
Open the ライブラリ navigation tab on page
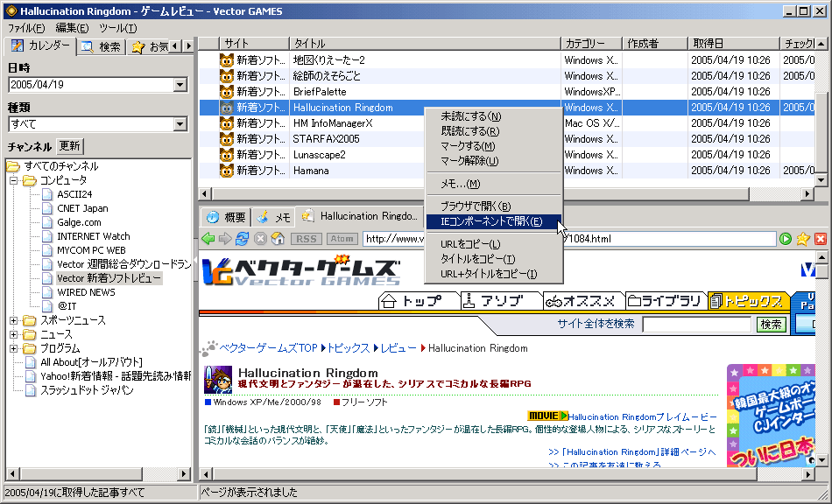click(666, 301)
